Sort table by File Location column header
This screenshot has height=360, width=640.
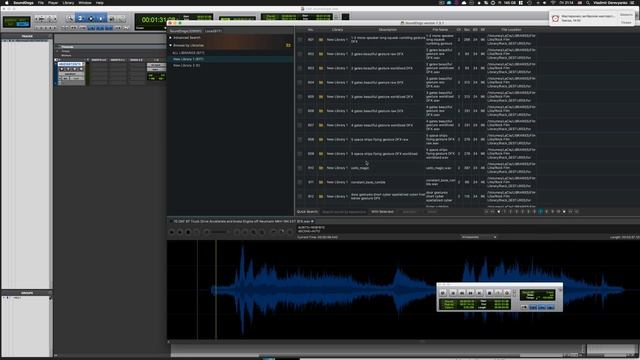click(511, 30)
